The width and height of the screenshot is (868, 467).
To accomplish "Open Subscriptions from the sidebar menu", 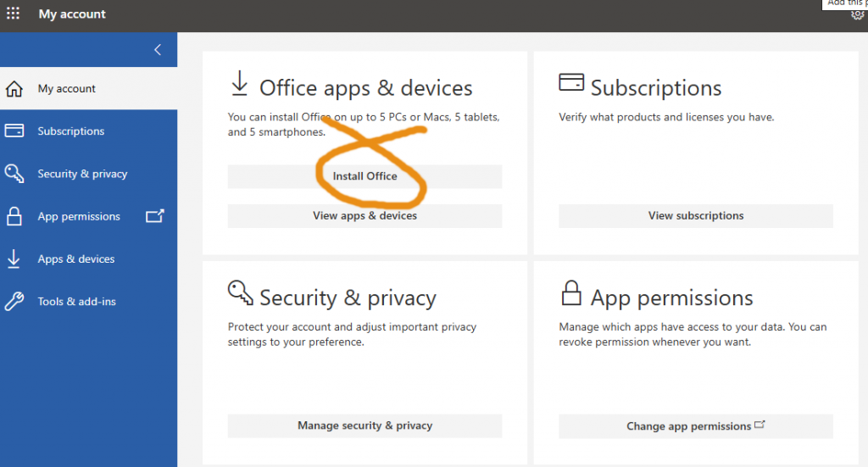I will [71, 131].
